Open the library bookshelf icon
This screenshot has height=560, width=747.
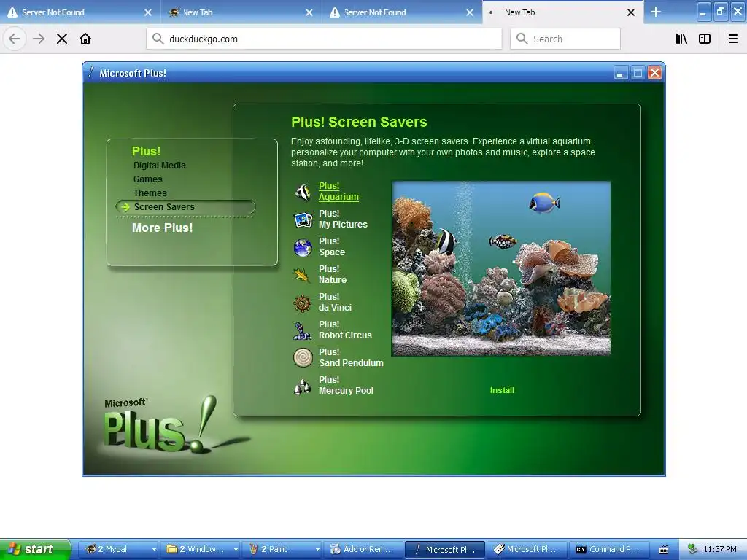(x=681, y=39)
